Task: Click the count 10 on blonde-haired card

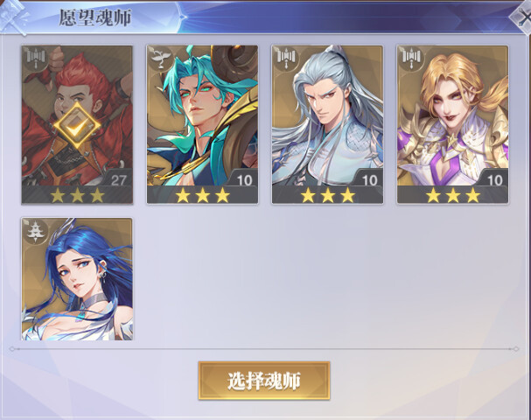Action: pos(495,180)
